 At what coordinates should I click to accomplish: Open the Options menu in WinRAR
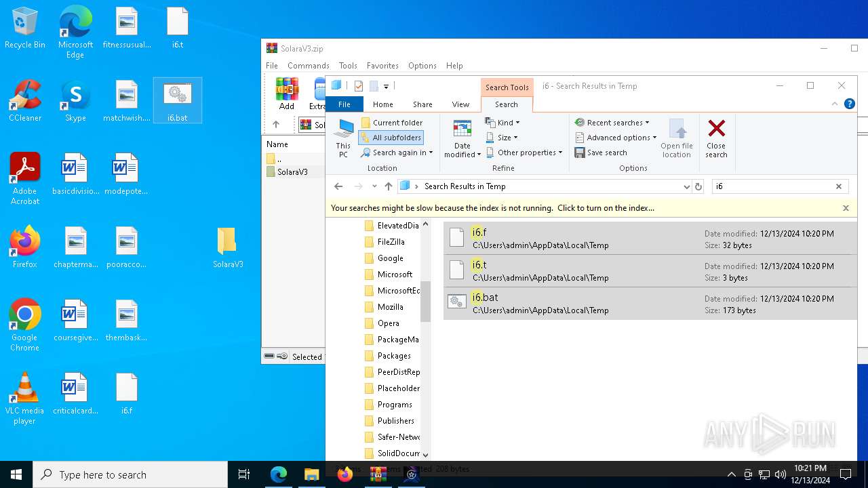pyautogui.click(x=422, y=66)
